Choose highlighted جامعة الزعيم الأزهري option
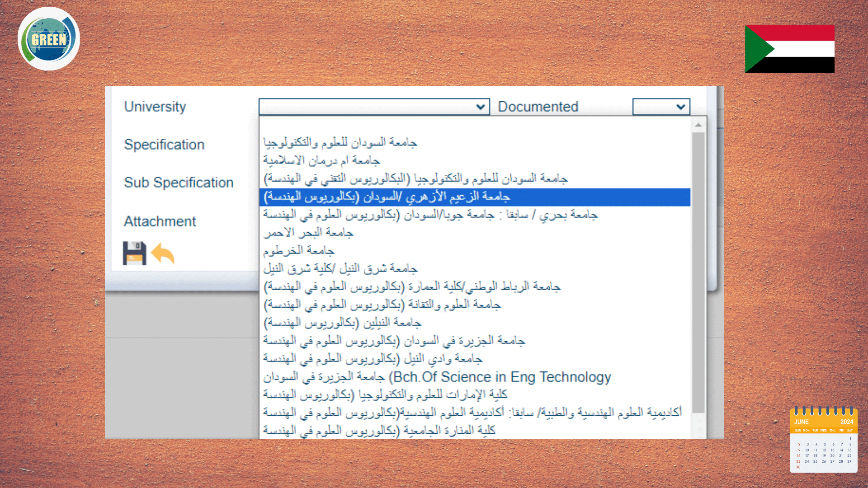This screenshot has width=868, height=488. (387, 197)
